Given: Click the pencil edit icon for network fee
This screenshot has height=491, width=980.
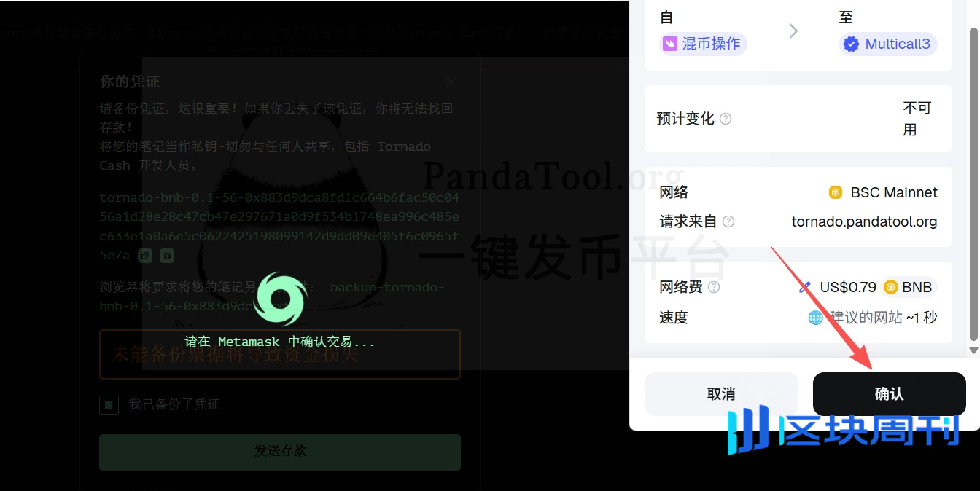Looking at the screenshot, I should [x=805, y=287].
